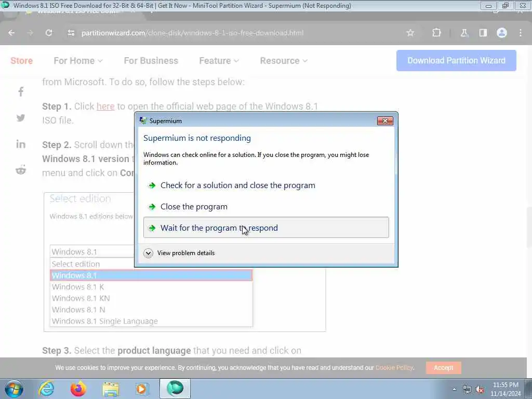This screenshot has width=532, height=399.
Task: Show hidden tray icons arrow
Action: point(454,389)
